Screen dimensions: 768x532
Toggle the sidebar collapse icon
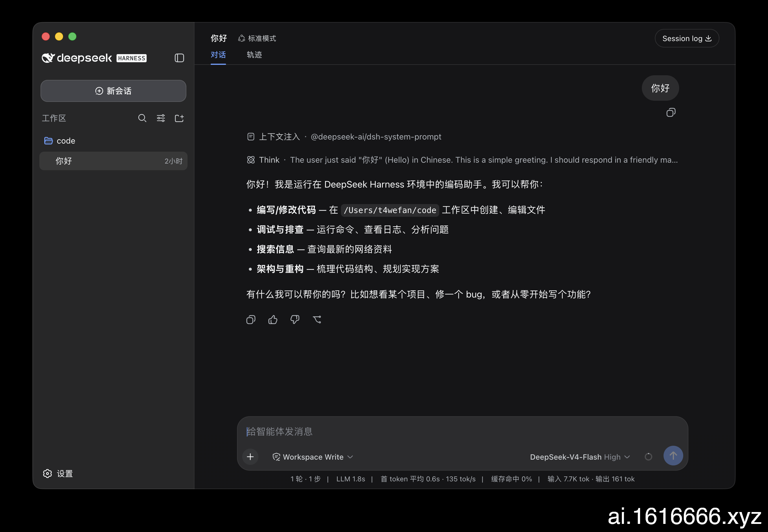coord(179,58)
